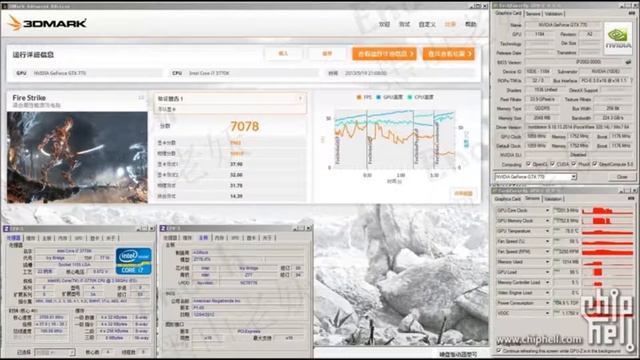
Task: Click the second orange button in 3DMark header
Action: (x=449, y=53)
